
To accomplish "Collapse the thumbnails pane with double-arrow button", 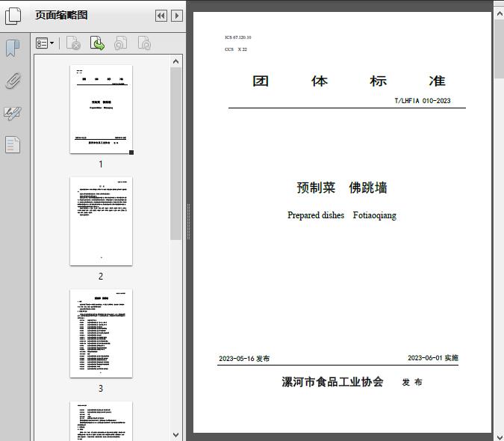I will tap(161, 16).
